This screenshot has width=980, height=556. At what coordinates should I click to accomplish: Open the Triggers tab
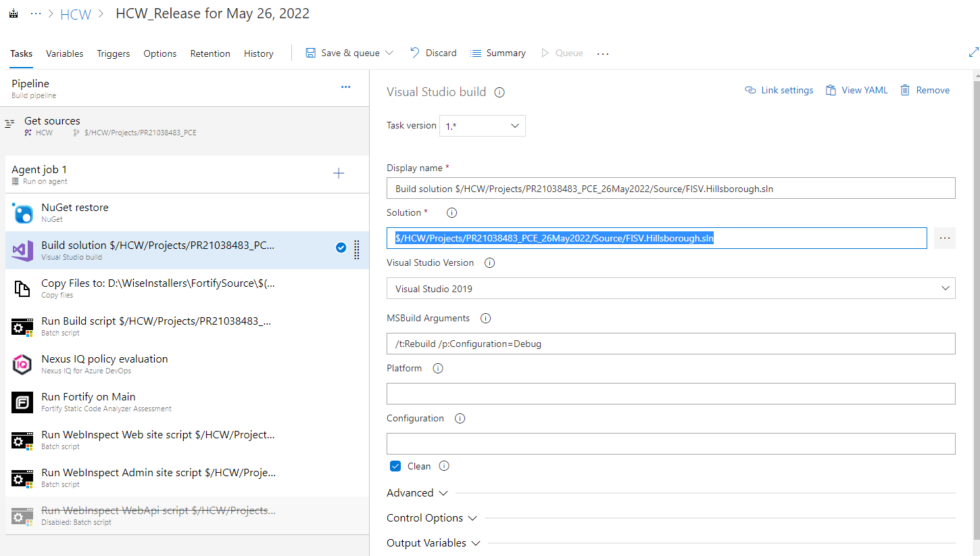tap(114, 53)
